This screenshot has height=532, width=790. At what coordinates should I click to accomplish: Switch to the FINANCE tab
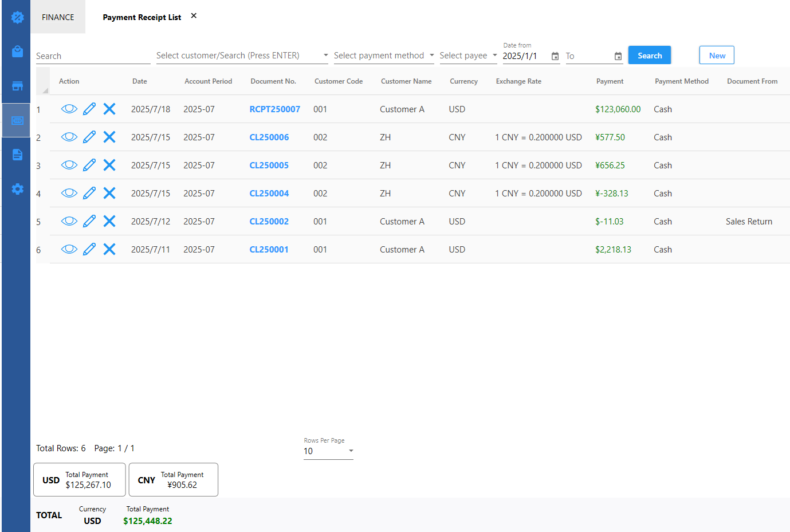(58, 17)
